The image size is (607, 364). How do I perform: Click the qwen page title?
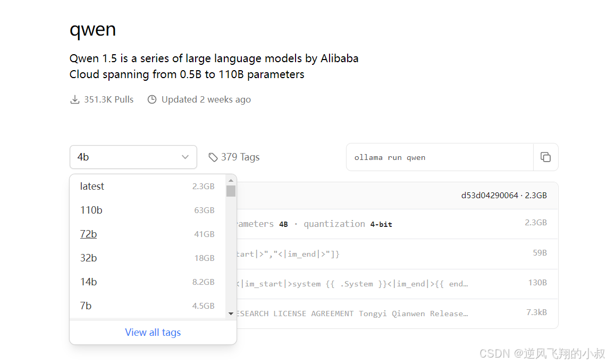[93, 30]
